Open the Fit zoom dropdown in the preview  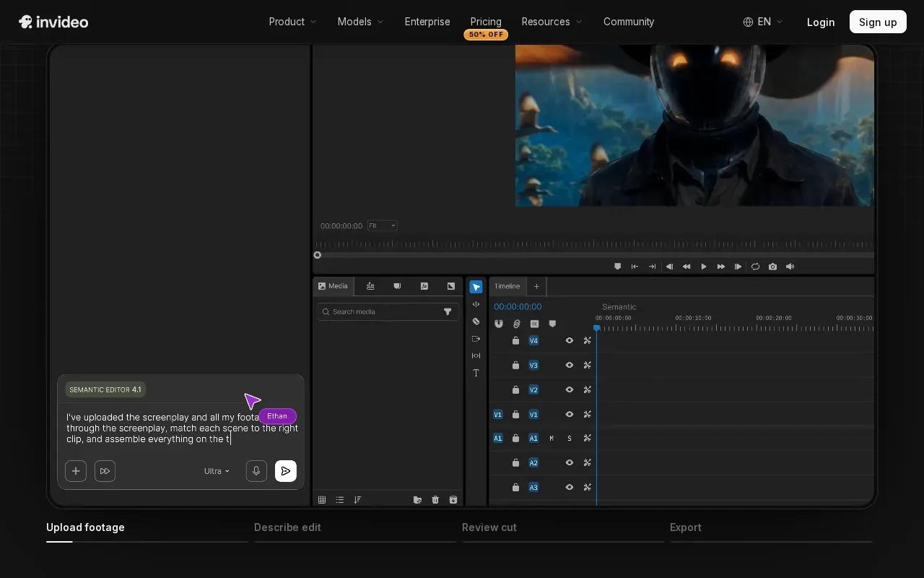[383, 225]
